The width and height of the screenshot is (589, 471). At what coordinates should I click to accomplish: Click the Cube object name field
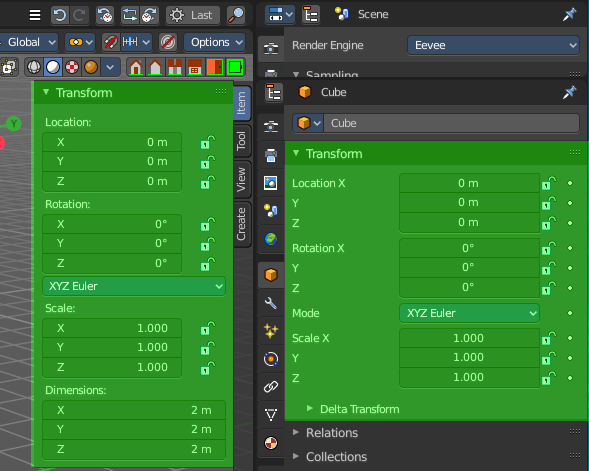pyautogui.click(x=452, y=123)
